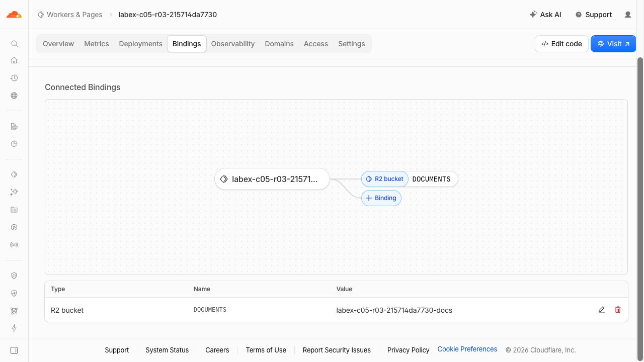Open the user account profile icon

point(628,15)
